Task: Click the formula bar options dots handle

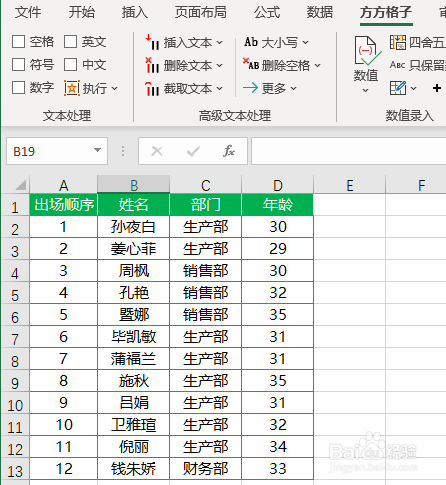Action: point(123,151)
